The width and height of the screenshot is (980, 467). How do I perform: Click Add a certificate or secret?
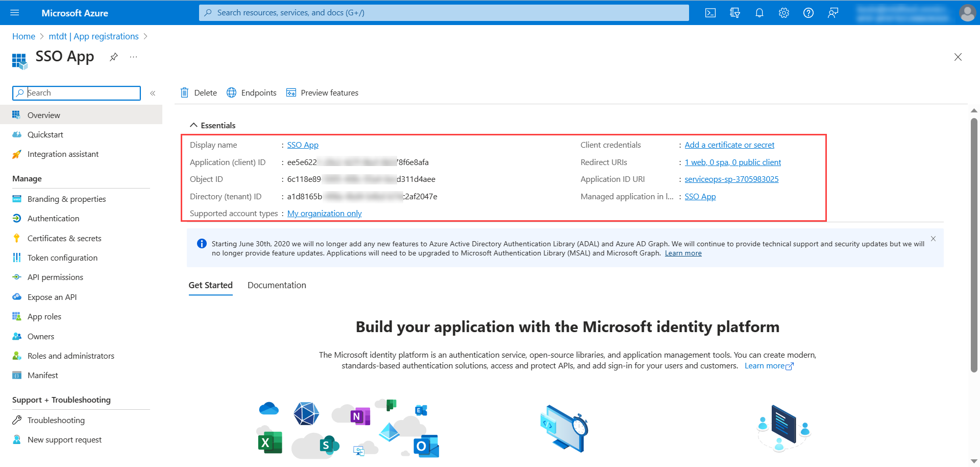click(x=729, y=145)
